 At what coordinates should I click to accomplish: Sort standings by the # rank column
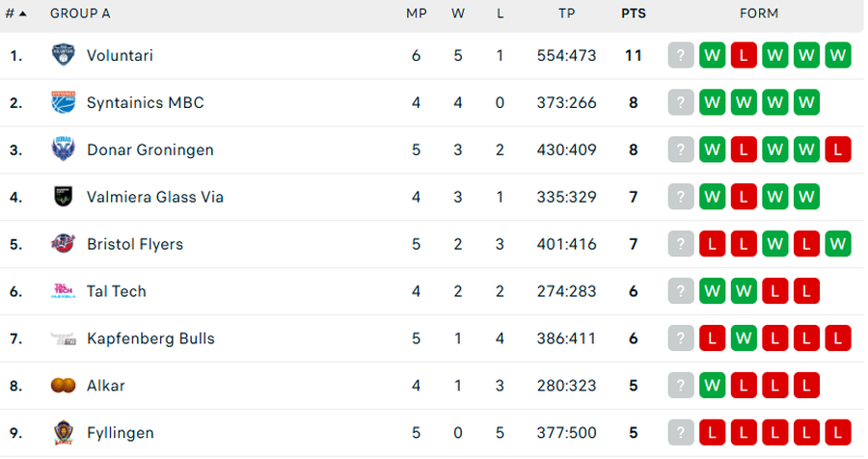(17, 13)
